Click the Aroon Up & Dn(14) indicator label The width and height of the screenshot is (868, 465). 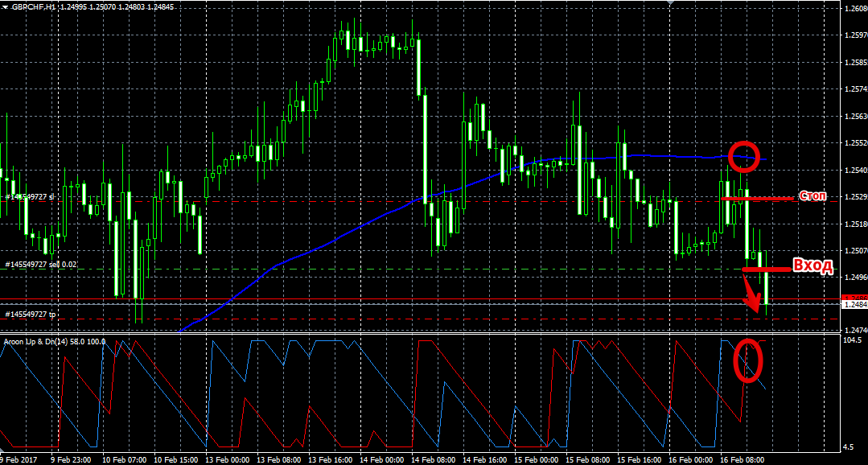40,342
